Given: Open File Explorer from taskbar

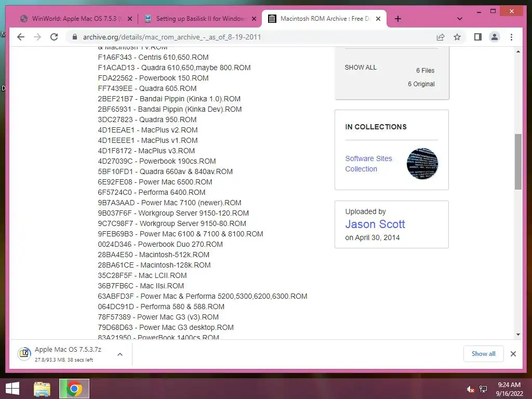Looking at the screenshot, I should point(42,389).
